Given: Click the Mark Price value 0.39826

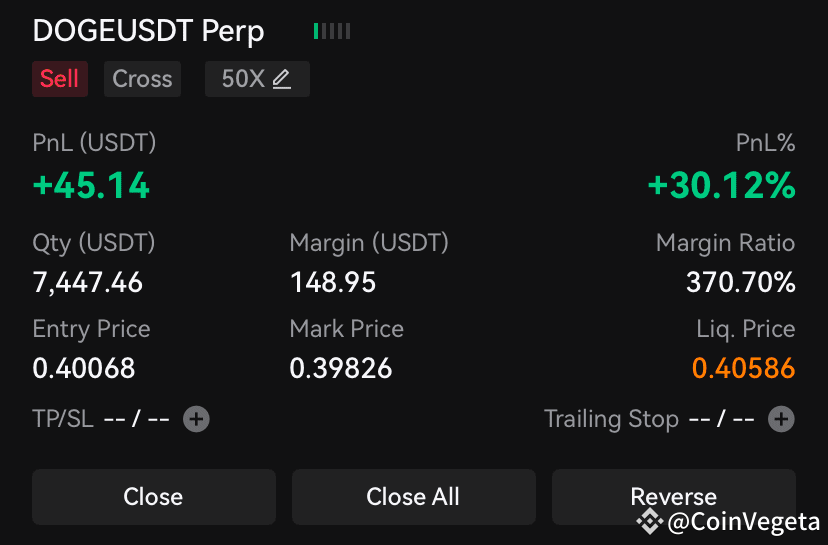Looking at the screenshot, I should [341, 368].
